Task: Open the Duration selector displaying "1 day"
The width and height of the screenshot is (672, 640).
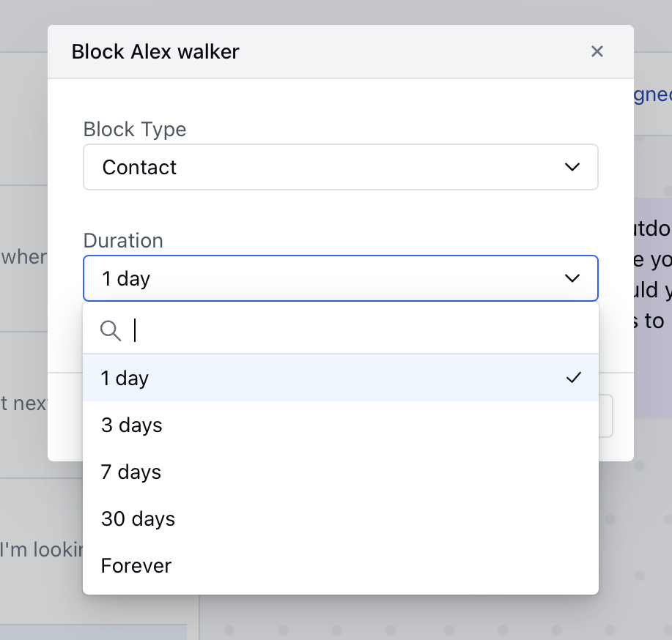Action: 341,278
